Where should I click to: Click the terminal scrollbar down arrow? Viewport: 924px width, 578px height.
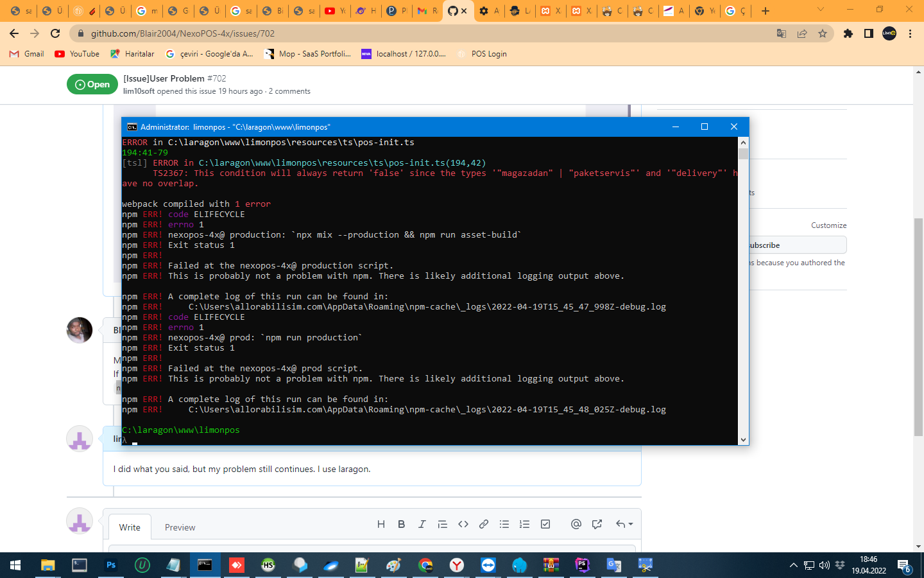(743, 439)
